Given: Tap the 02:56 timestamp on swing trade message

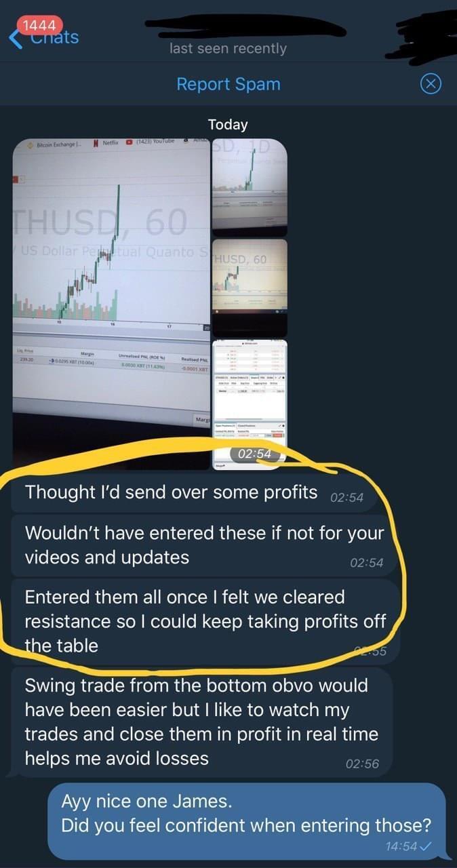Looking at the screenshot, I should [x=362, y=764].
